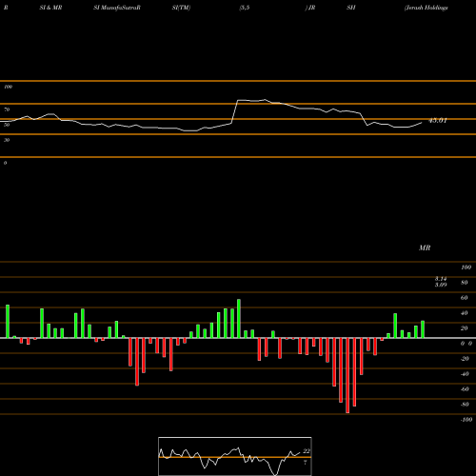The height and width of the screenshot is (476, 476).
Task: Select the MR axis label -20
Action: (x=465, y=359)
